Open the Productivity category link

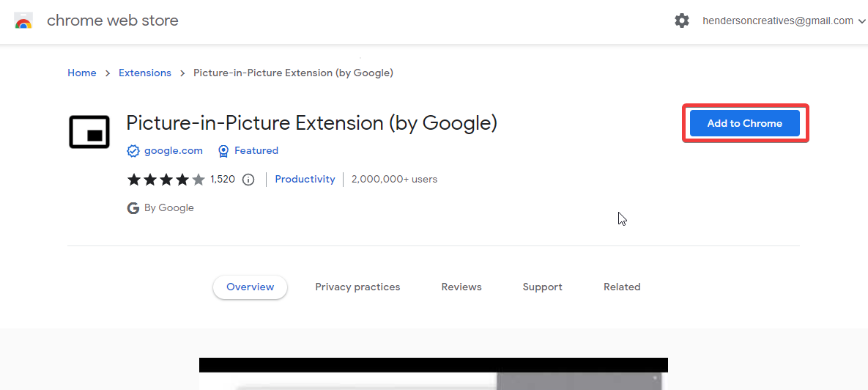pyautogui.click(x=305, y=180)
